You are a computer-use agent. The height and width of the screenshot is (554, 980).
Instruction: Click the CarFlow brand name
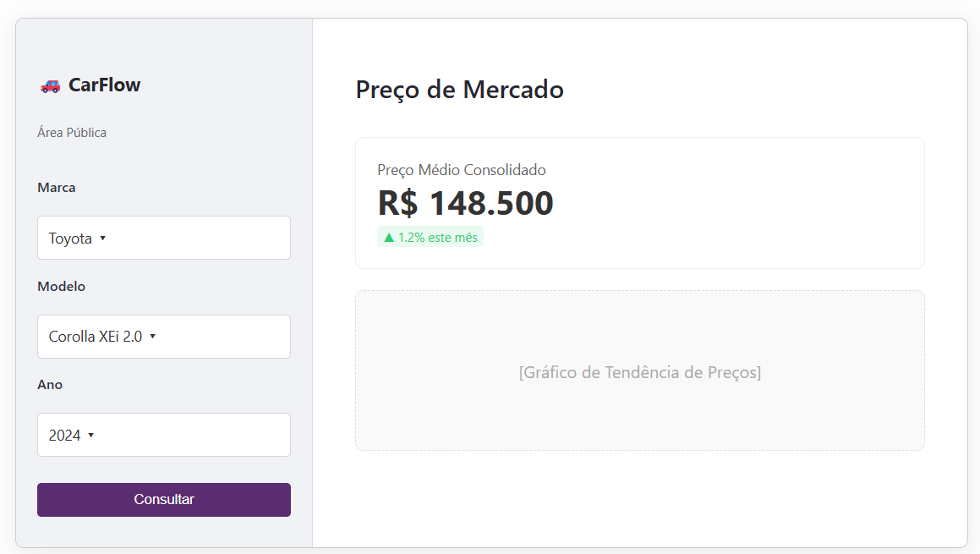(104, 85)
